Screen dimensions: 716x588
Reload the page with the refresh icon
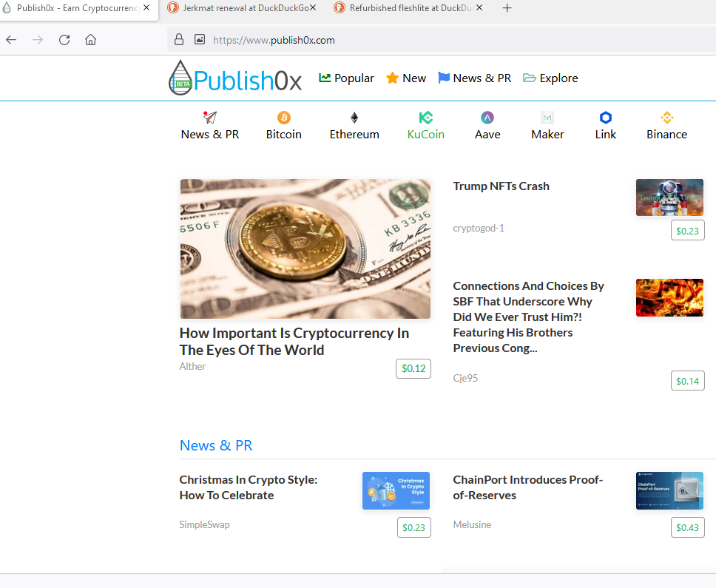tap(64, 40)
